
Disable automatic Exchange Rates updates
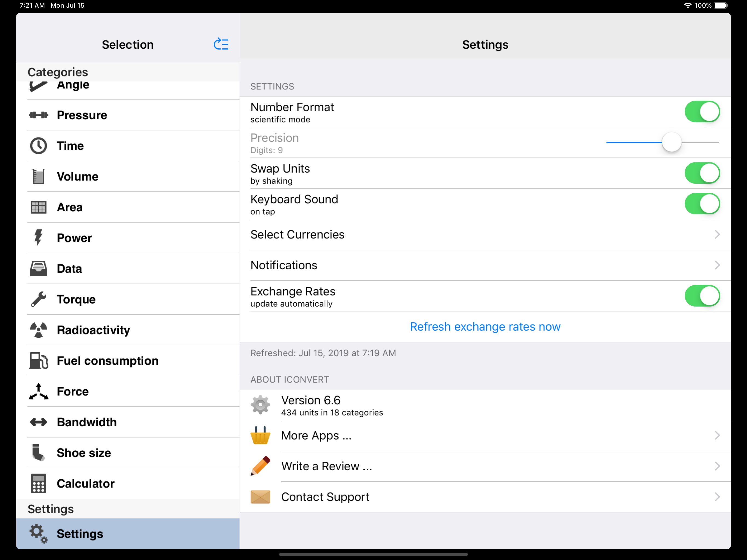click(x=702, y=296)
